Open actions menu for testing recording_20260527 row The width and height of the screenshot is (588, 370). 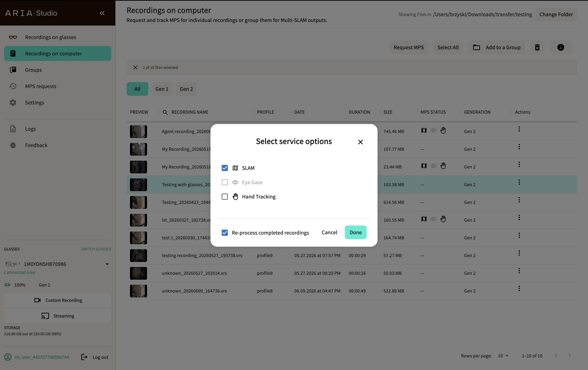tap(519, 253)
